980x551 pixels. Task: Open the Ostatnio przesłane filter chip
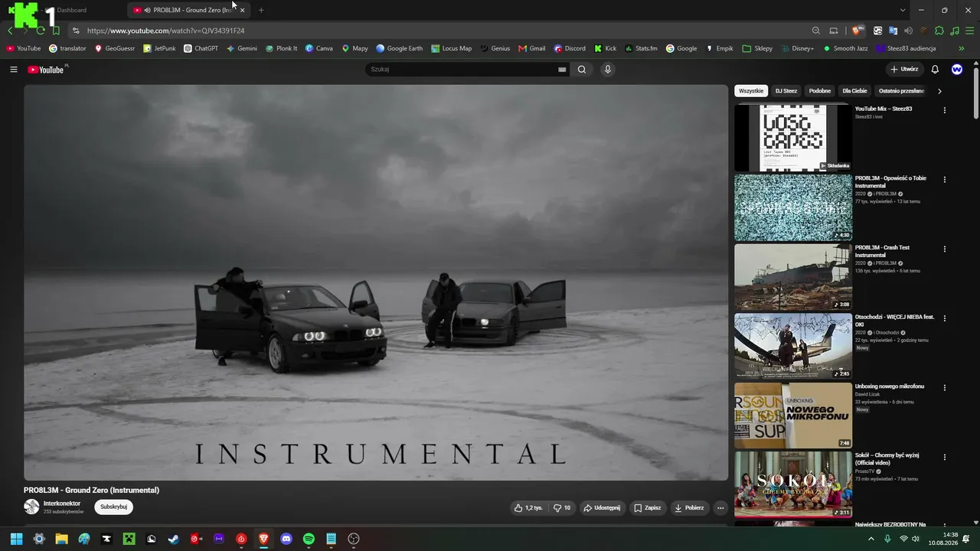901,91
